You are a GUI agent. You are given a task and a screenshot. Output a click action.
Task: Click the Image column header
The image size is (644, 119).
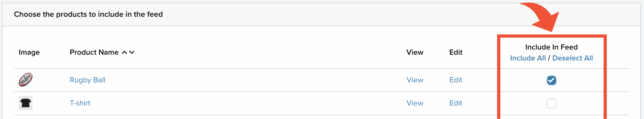point(29,52)
